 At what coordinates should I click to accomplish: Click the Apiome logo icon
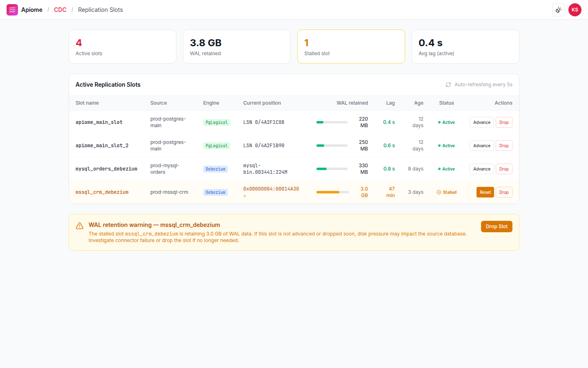click(x=12, y=10)
